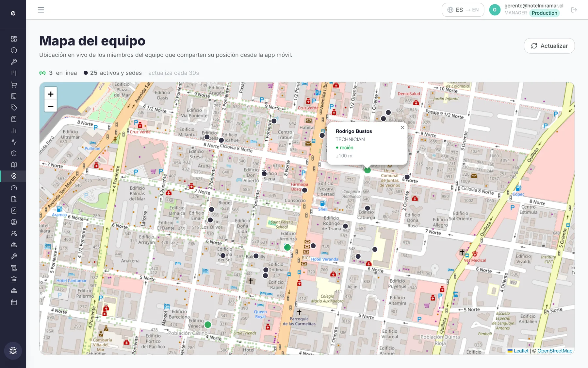Click the logout icon next to user info

pos(574,10)
